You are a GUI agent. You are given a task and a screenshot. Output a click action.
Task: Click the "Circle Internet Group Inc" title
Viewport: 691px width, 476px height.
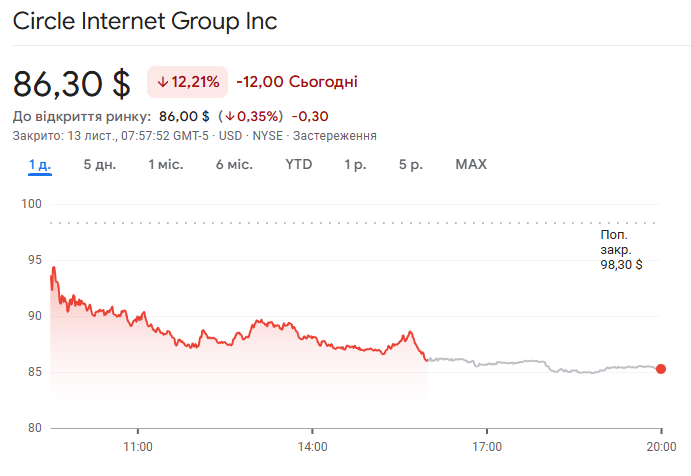pos(145,21)
